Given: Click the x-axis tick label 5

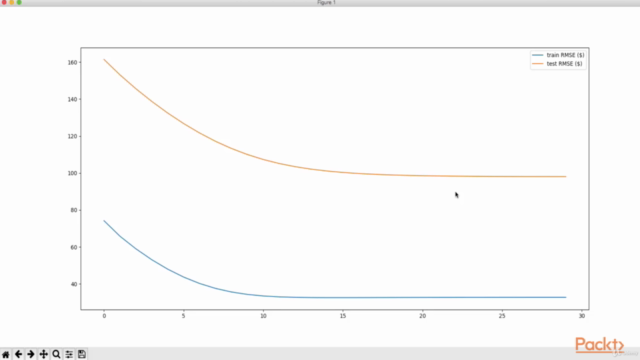Looking at the screenshot, I should [184, 316].
